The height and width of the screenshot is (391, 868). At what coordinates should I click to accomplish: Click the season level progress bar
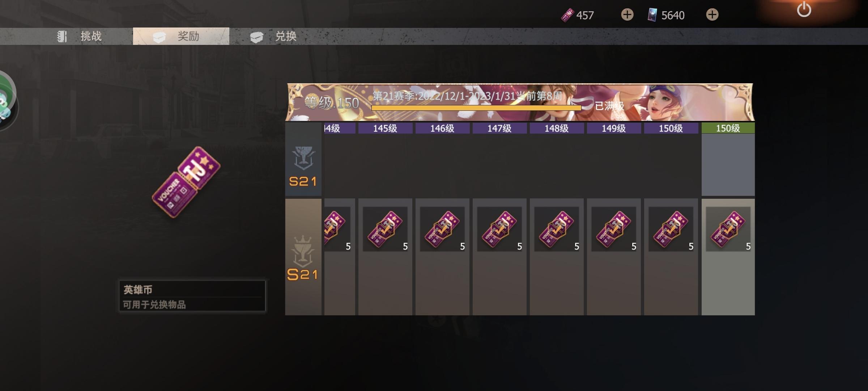476,108
